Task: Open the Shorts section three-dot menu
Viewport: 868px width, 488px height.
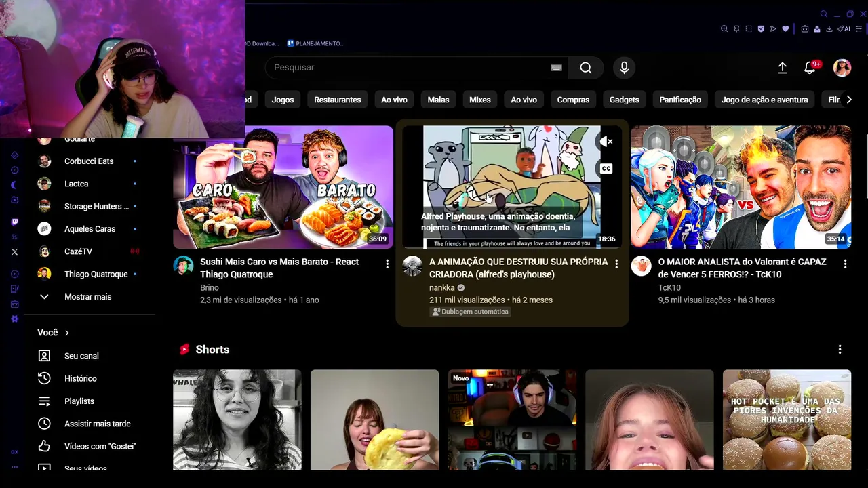Action: click(x=840, y=350)
